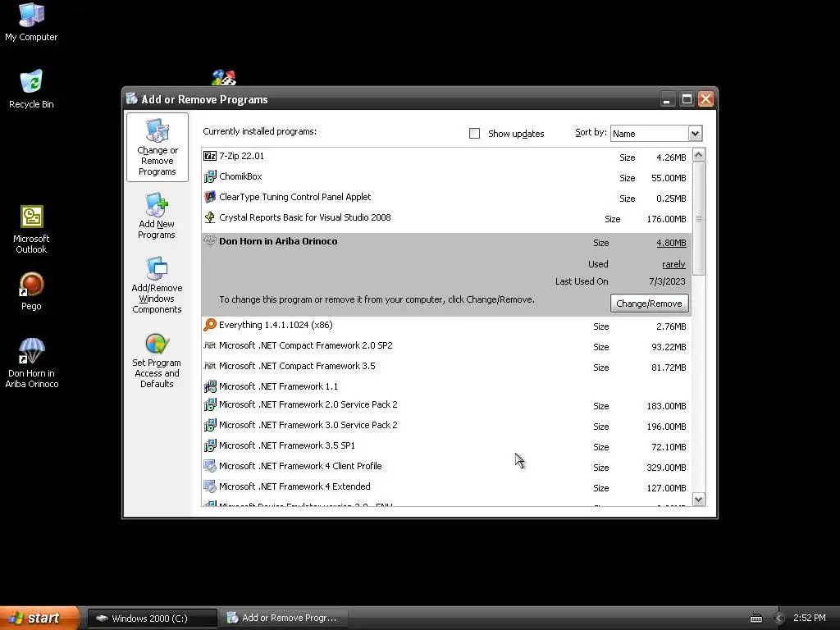Select ClearType Tuning Control Panel Applet
Viewport: 840px width, 630px height.
(447, 198)
